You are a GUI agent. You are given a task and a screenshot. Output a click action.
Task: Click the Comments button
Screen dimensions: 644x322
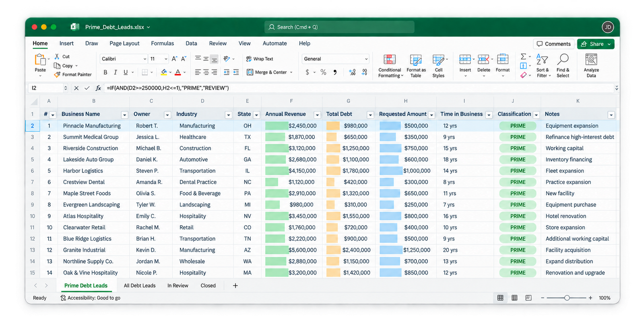pos(554,44)
